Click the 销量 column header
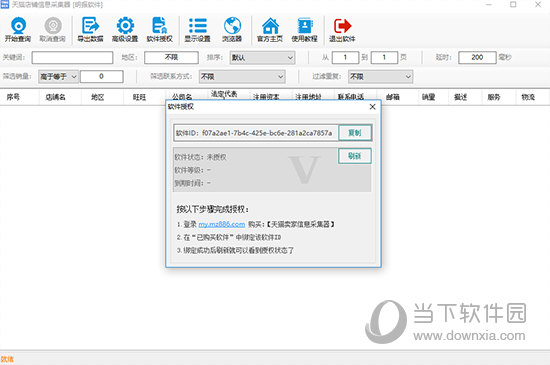 click(x=428, y=97)
